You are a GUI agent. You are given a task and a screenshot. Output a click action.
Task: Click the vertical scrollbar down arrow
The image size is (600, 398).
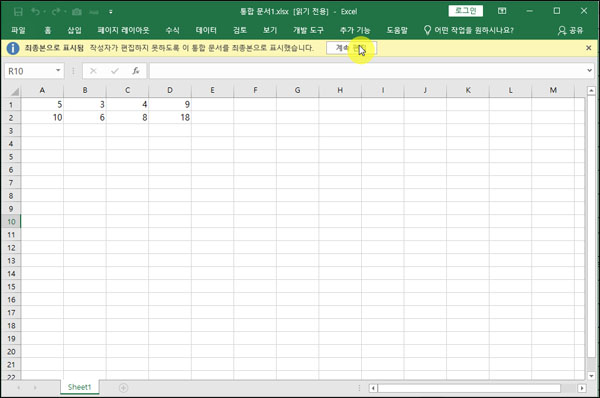click(591, 375)
